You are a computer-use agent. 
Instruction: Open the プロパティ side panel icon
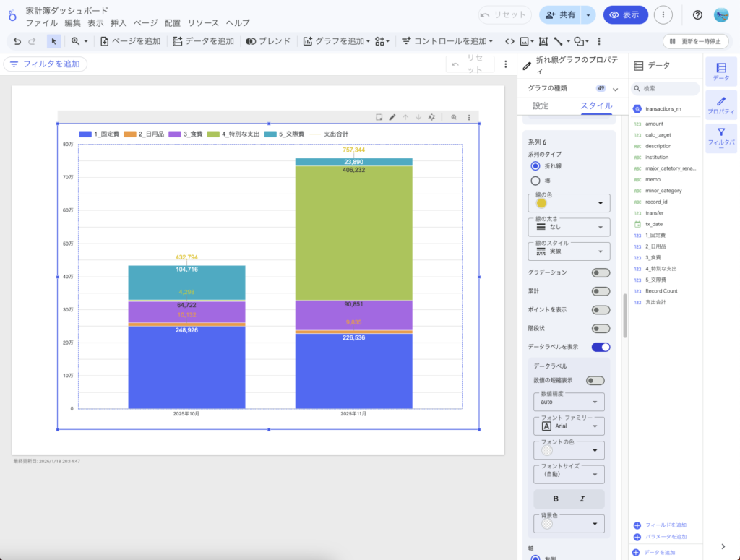pyautogui.click(x=720, y=104)
